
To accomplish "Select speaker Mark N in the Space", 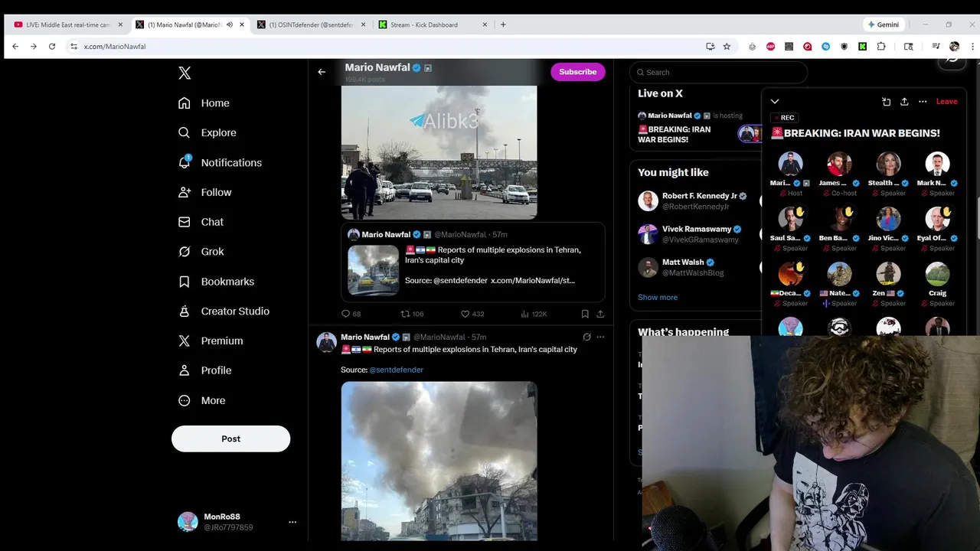I will pyautogui.click(x=937, y=174).
